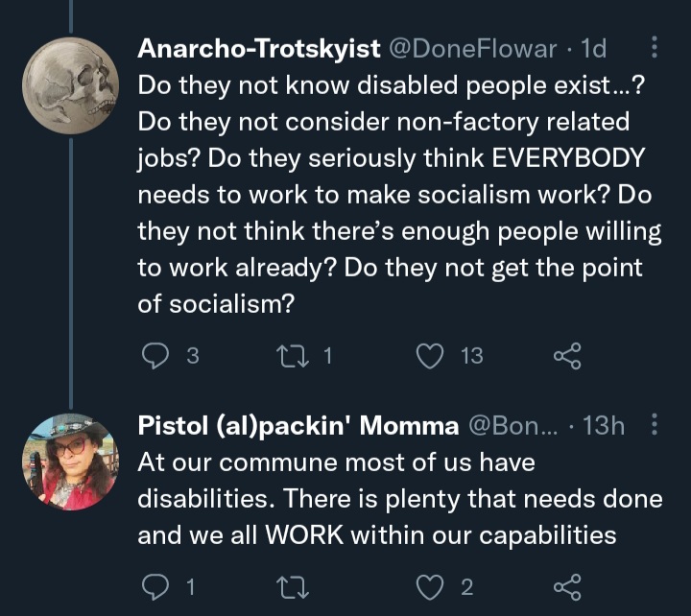Retweet Pistol (al)packin' Momma's tweet
Viewport: 691px width, 616px height.
click(292, 588)
